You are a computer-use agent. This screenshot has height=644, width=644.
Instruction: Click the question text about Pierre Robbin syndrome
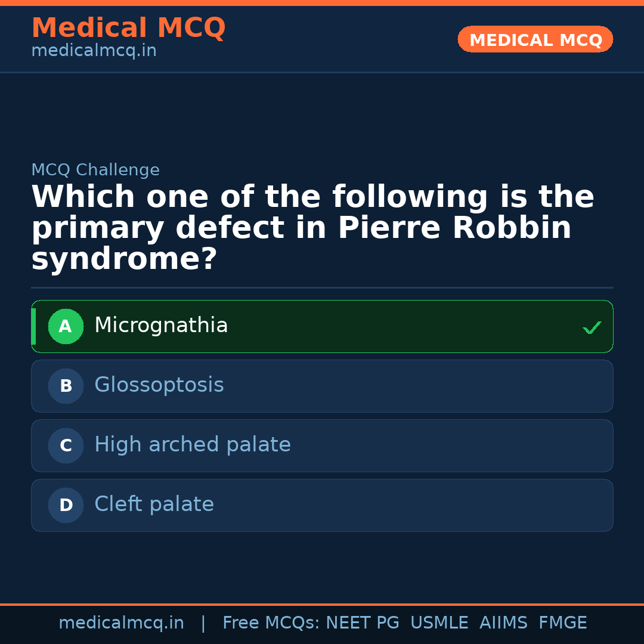[x=312, y=227]
